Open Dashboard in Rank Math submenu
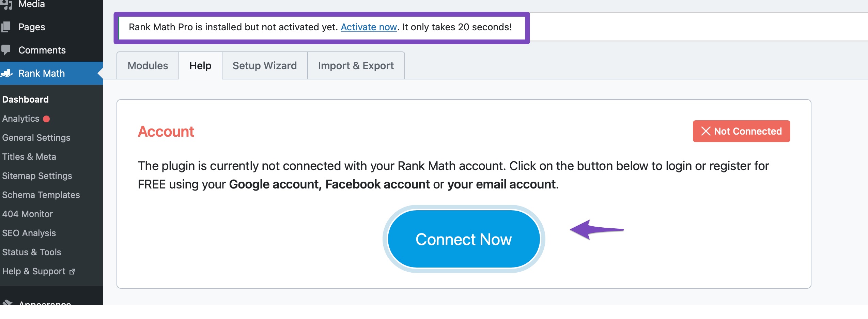The height and width of the screenshot is (319, 868). click(26, 100)
